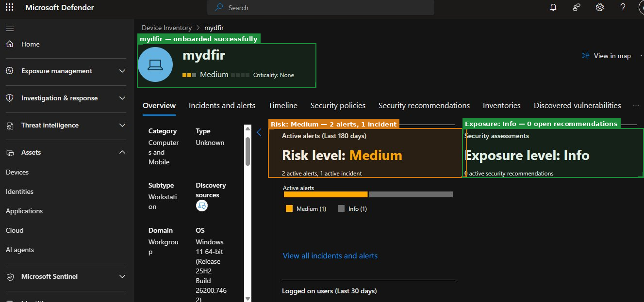Viewport: 644px width, 302px height.
Task: Click the help question mark icon
Action: click(x=623, y=7)
